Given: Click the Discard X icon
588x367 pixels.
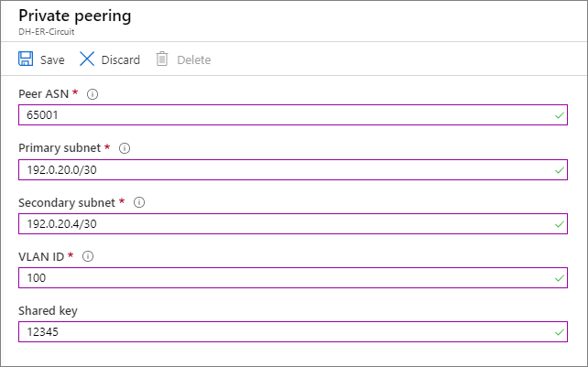Looking at the screenshot, I should click(x=87, y=59).
